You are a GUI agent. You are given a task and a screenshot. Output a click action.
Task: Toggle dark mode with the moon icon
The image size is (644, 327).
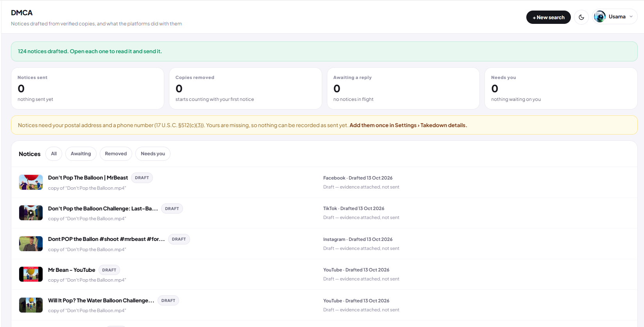(581, 17)
